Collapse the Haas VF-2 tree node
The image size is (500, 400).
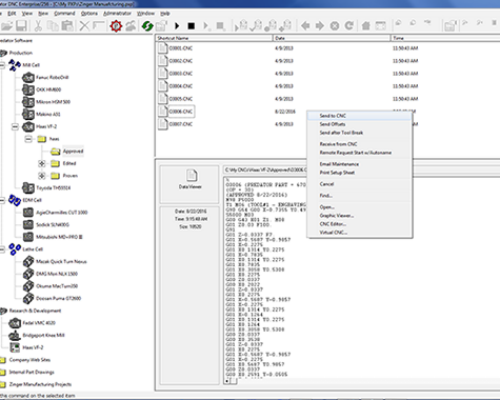click(x=15, y=127)
